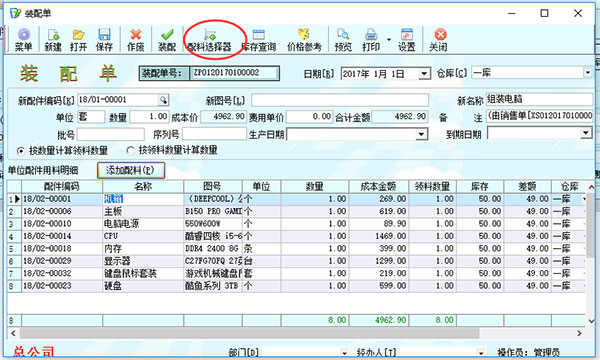Click vertical scrollbar down arrow of table
The width and height of the screenshot is (600, 360).
point(591,321)
